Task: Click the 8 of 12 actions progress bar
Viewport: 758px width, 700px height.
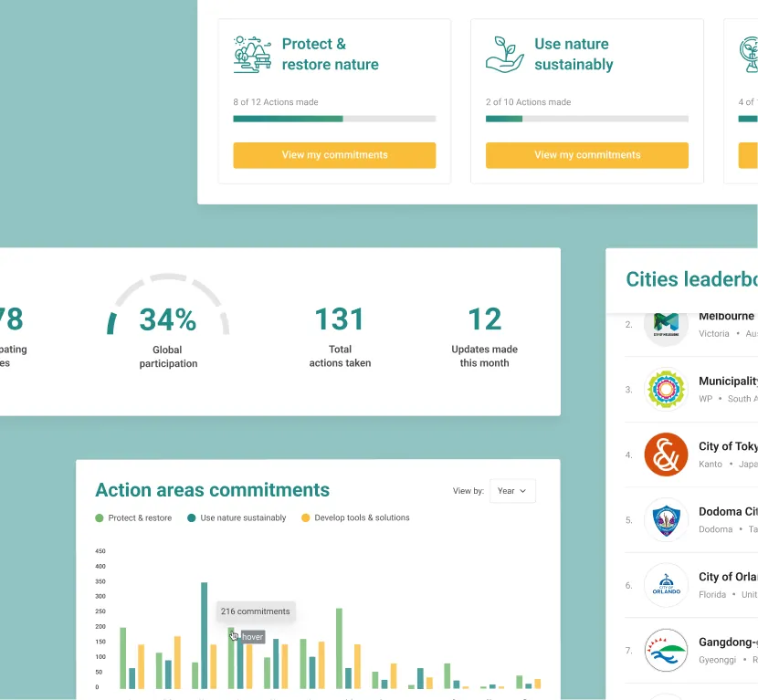Action: (334, 119)
